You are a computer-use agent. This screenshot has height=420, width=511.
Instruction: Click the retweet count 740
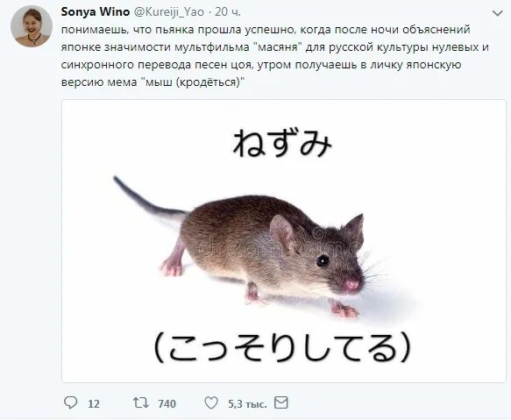coord(167,403)
